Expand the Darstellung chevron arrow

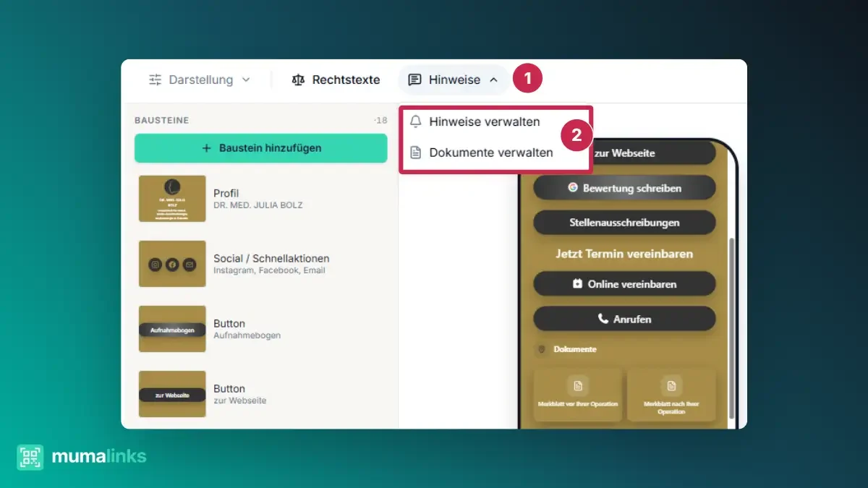246,80
